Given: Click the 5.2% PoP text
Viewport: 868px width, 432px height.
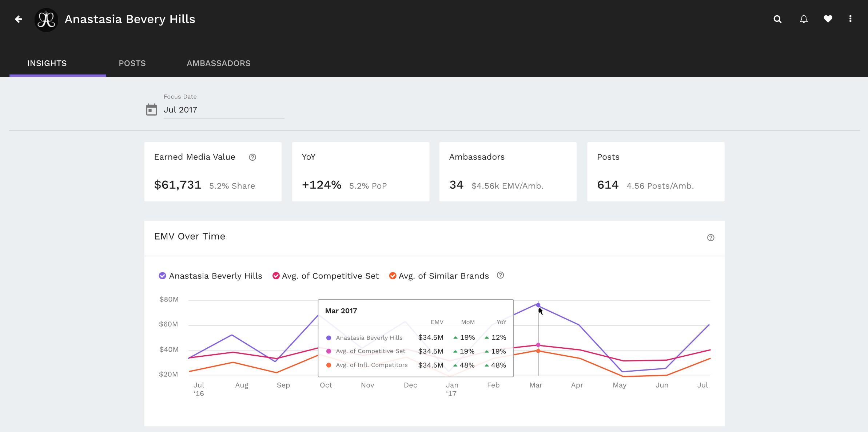Looking at the screenshot, I should pyautogui.click(x=368, y=186).
